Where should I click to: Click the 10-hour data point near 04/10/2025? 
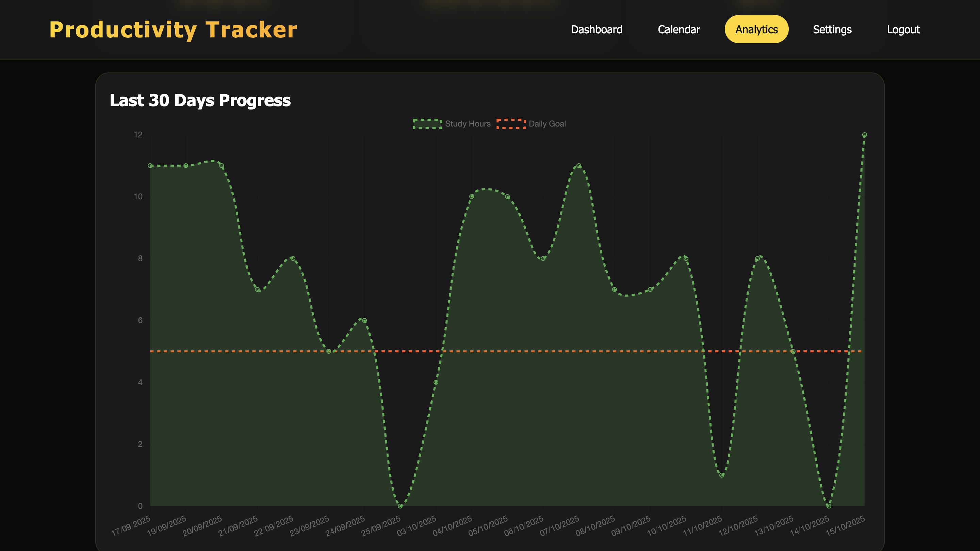471,197
